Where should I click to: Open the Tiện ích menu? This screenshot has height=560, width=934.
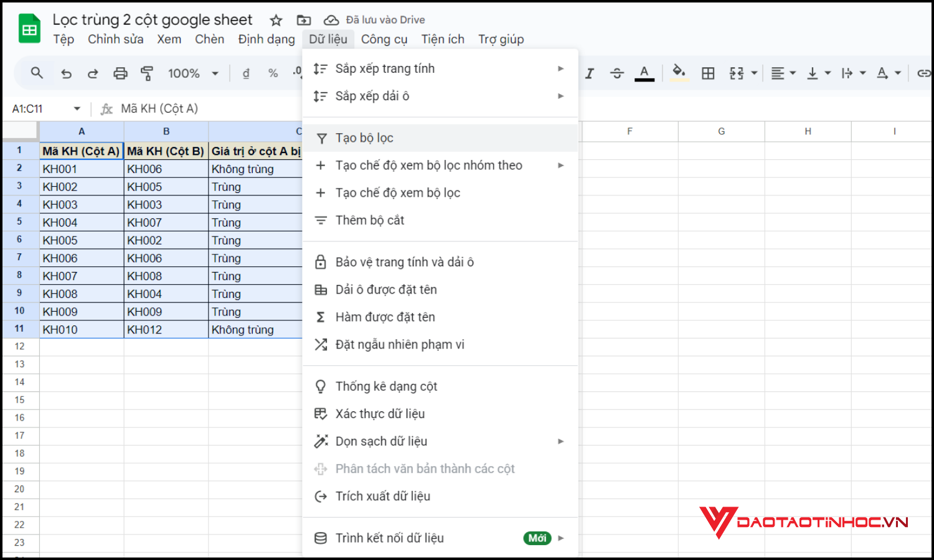pos(443,39)
